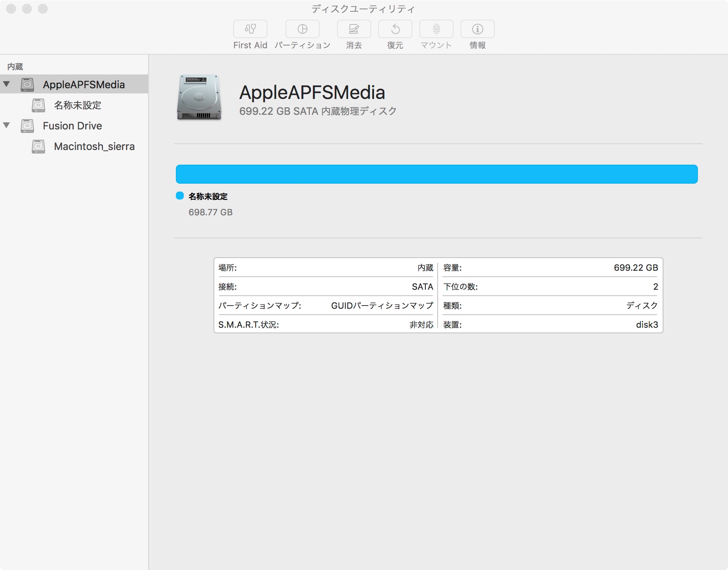The width and height of the screenshot is (728, 570).
Task: Minimize the Disk Utility window
Action: [27, 9]
